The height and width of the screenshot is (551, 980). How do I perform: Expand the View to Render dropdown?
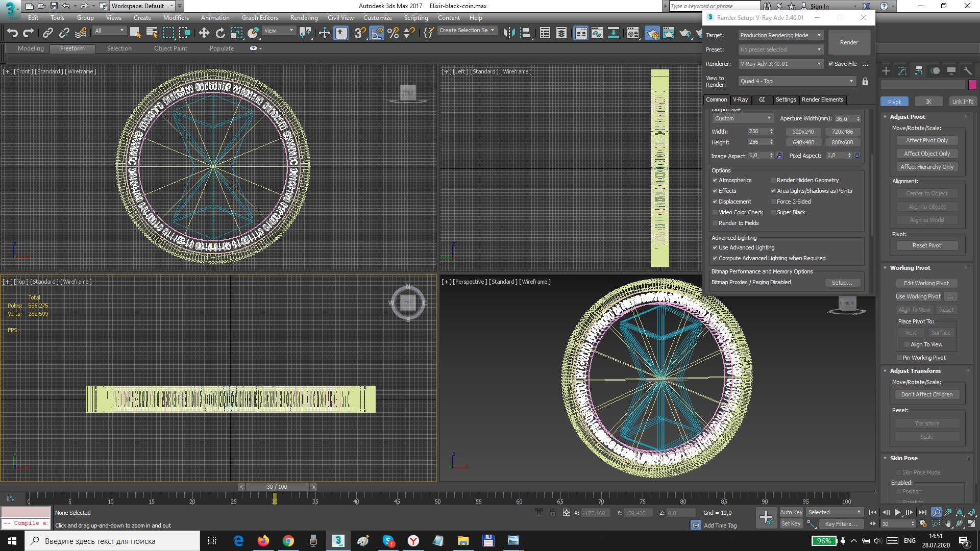[797, 81]
